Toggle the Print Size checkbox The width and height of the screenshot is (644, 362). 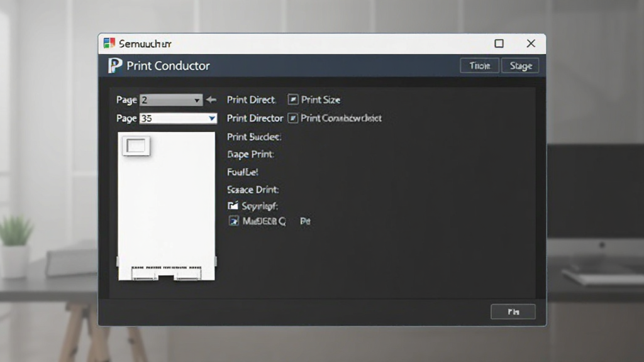click(293, 99)
